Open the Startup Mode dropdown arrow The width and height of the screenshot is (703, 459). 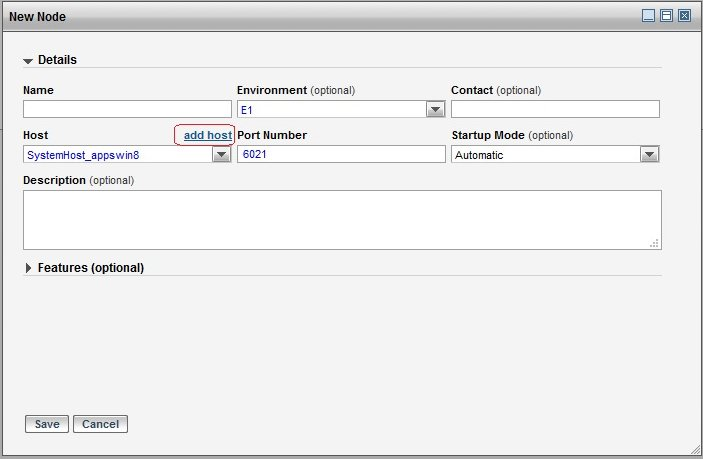pyautogui.click(x=650, y=155)
